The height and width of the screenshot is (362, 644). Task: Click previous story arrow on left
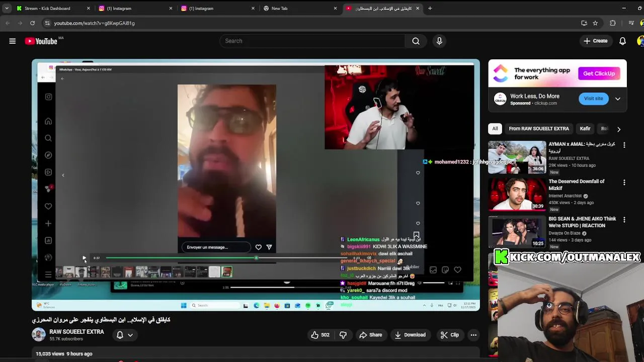(x=63, y=175)
